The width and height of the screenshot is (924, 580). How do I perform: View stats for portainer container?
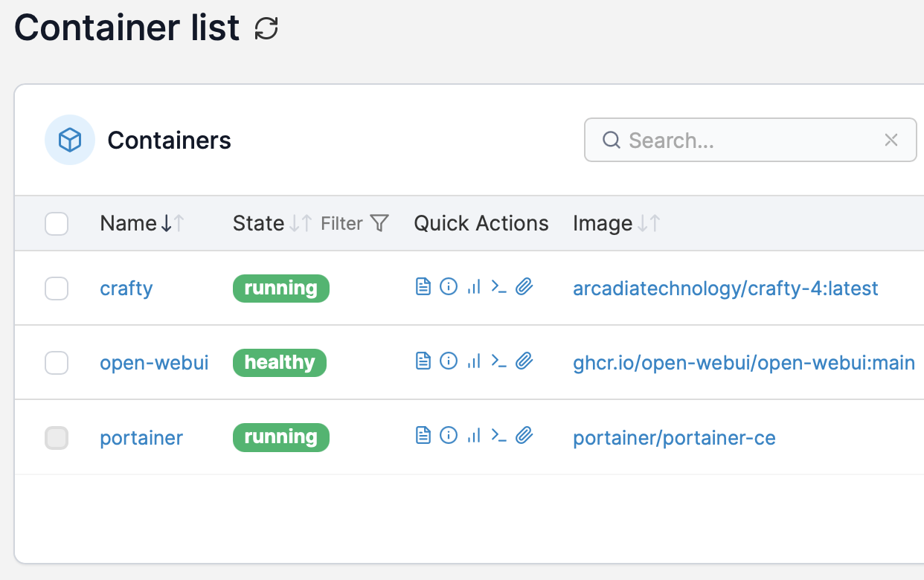(473, 436)
